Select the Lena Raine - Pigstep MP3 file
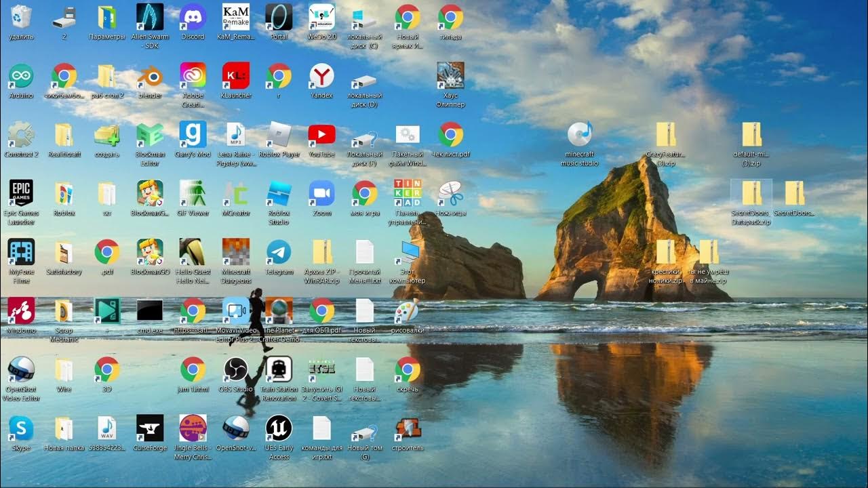Screen dimensions: 868x488 tap(235, 134)
